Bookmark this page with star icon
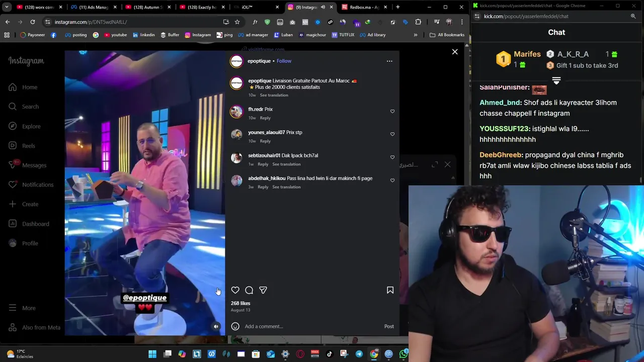 [x=237, y=22]
